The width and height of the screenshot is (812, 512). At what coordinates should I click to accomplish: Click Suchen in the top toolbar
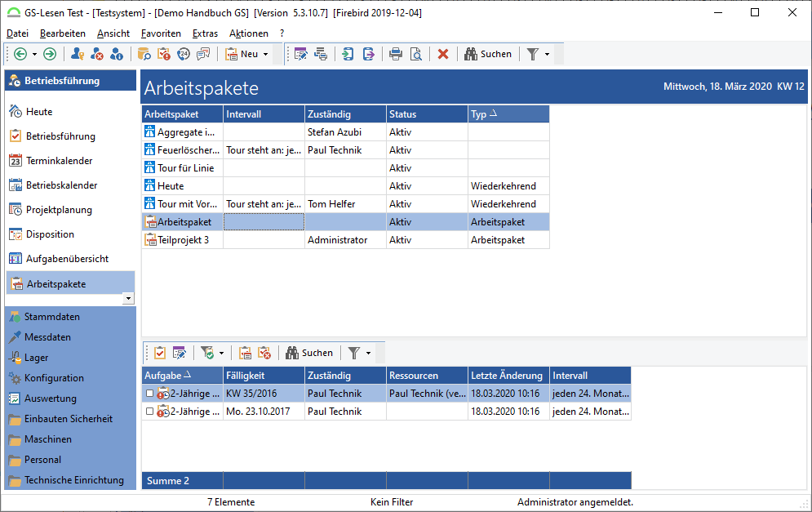488,54
